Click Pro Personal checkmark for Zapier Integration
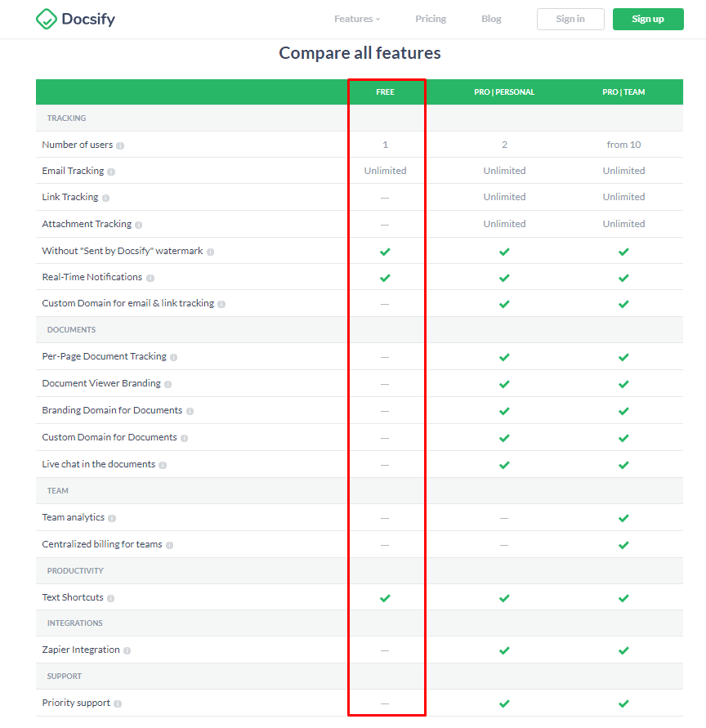The height and width of the screenshot is (728, 706). pyautogui.click(x=504, y=650)
